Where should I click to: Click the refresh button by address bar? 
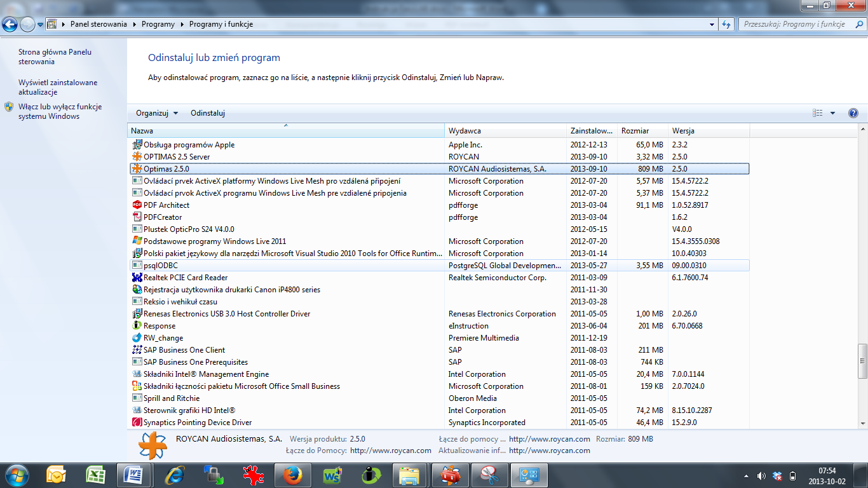(726, 24)
